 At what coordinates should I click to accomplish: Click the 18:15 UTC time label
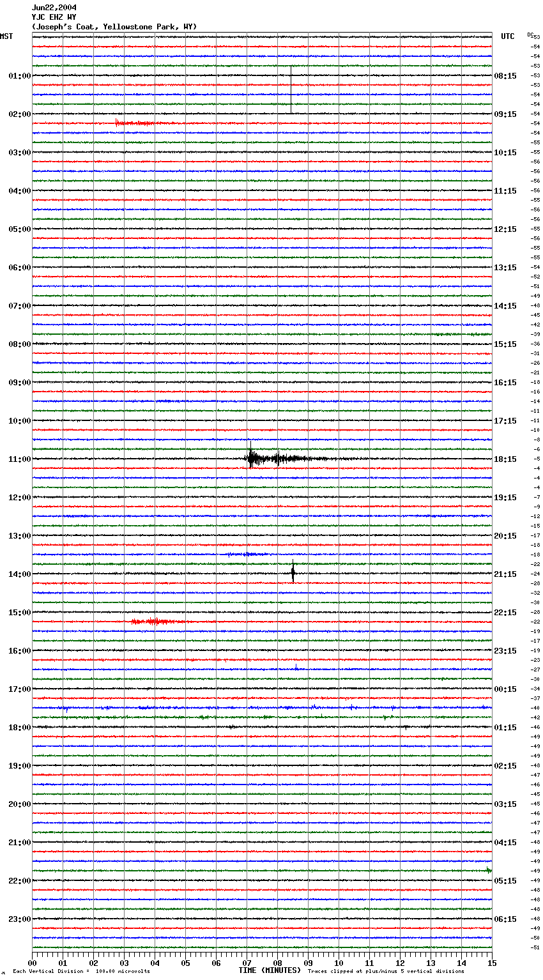tap(505, 459)
